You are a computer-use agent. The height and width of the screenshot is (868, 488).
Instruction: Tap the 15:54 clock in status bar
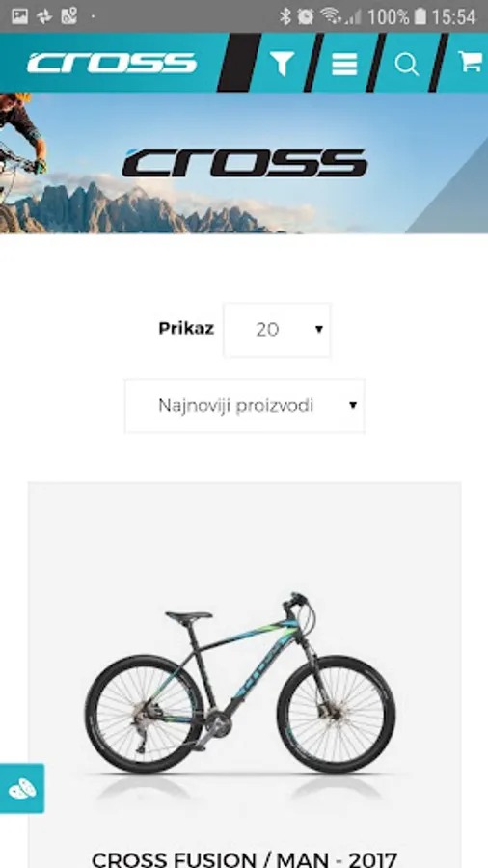[x=453, y=16]
